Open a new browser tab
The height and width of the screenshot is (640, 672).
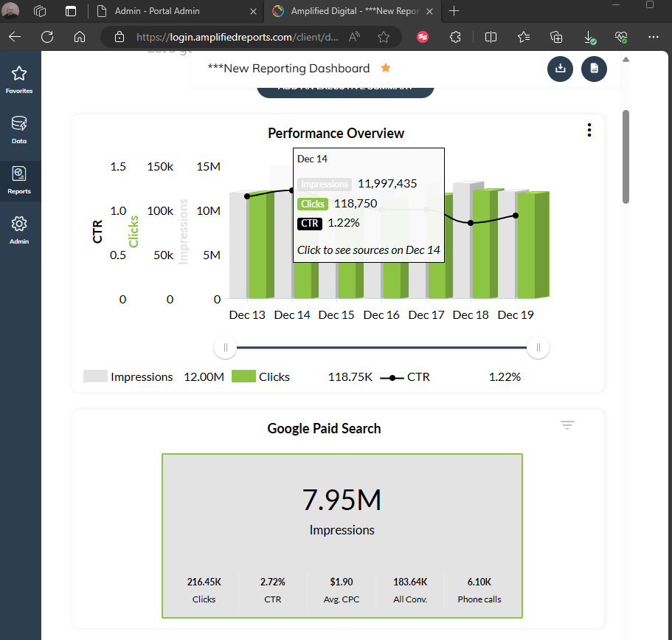click(x=454, y=11)
